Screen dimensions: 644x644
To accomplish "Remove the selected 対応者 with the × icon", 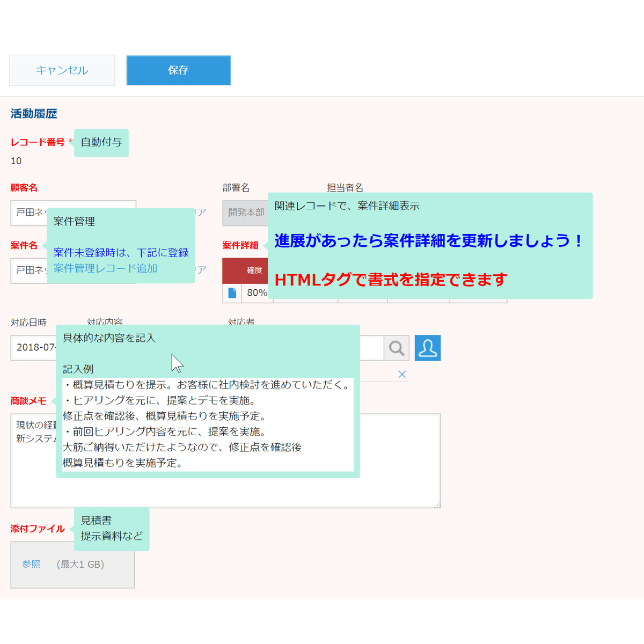I will point(402,374).
